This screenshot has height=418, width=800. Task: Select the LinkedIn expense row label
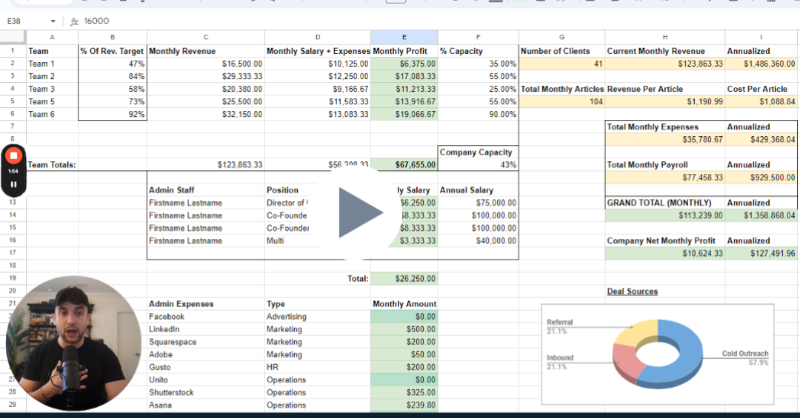click(x=206, y=329)
